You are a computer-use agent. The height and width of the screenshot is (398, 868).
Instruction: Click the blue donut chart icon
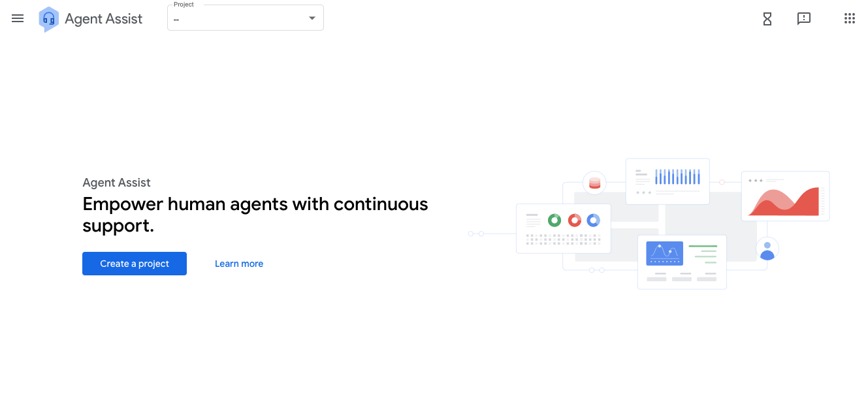click(x=593, y=221)
